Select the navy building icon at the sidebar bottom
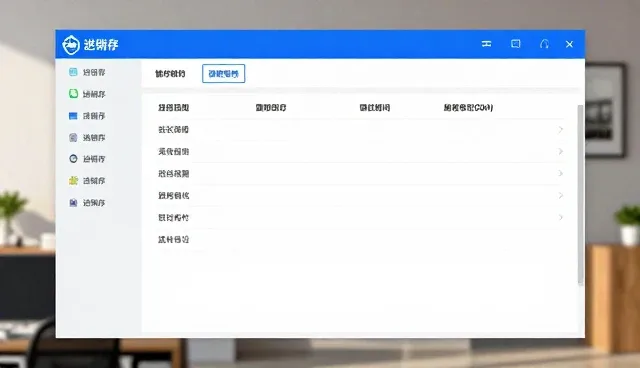Viewport: 640px width, 368px height. [x=73, y=202]
